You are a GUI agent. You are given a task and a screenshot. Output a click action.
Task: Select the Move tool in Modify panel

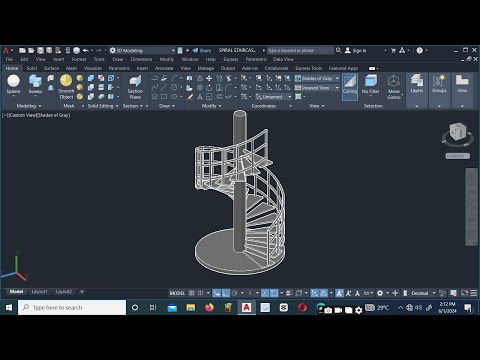209,78
